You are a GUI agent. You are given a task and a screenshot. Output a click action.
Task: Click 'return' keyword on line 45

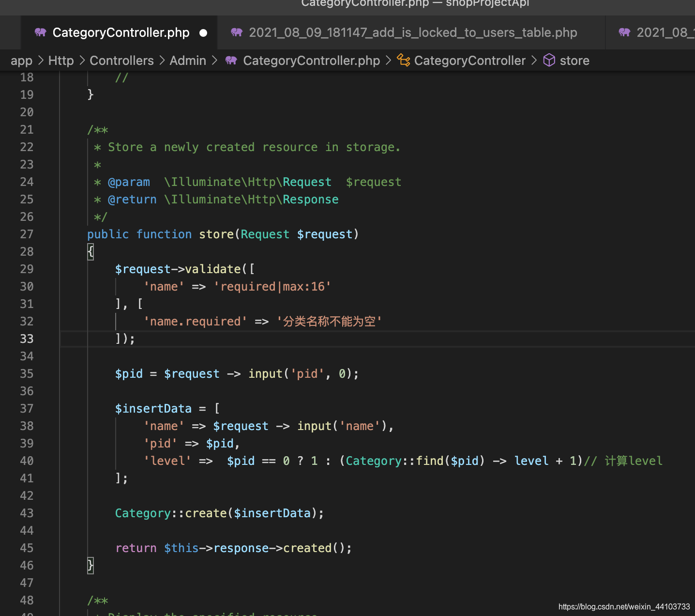point(136,548)
